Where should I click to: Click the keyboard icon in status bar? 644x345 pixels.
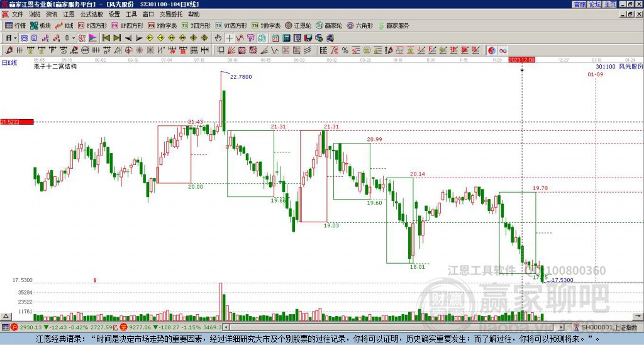(5, 327)
